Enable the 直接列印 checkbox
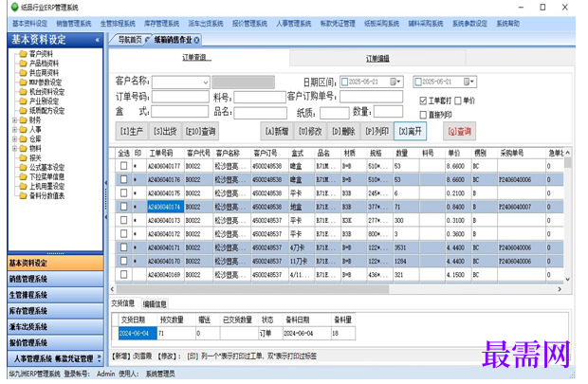The height and width of the screenshot is (384, 588). pyautogui.click(x=423, y=115)
